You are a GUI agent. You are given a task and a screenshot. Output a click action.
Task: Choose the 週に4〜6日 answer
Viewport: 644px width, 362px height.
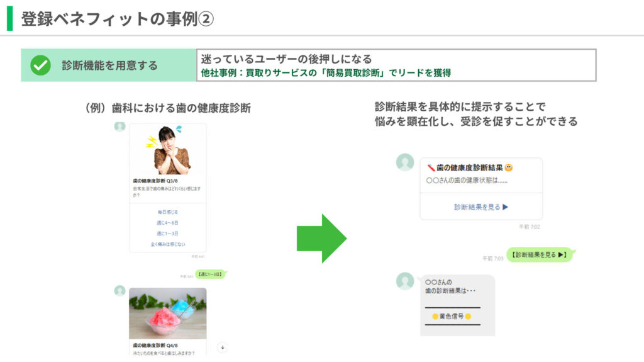click(168, 223)
